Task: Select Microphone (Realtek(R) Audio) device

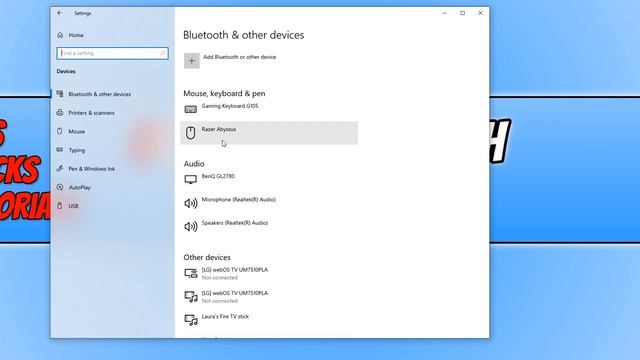Action: (269, 203)
